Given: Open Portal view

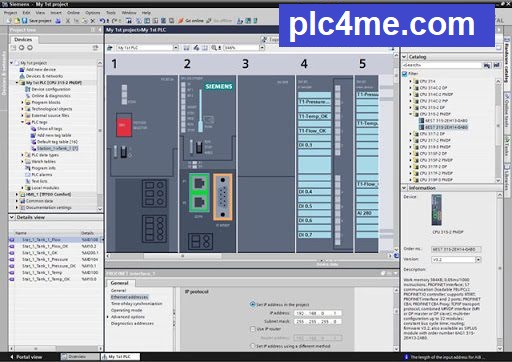Looking at the screenshot, I should tap(27, 357).
